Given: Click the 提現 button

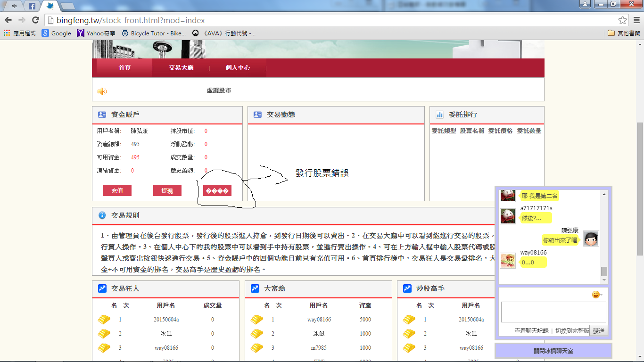Looking at the screenshot, I should point(167,190).
